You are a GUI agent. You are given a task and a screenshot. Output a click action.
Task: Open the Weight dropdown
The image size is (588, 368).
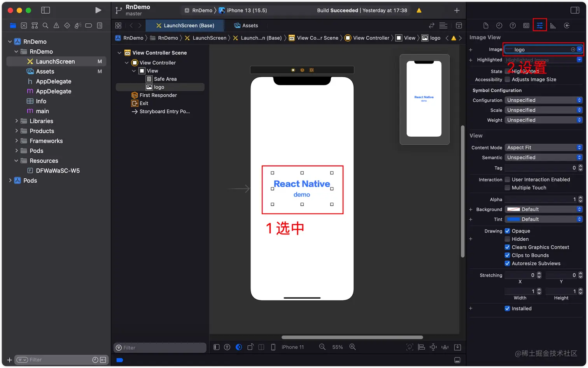(544, 120)
